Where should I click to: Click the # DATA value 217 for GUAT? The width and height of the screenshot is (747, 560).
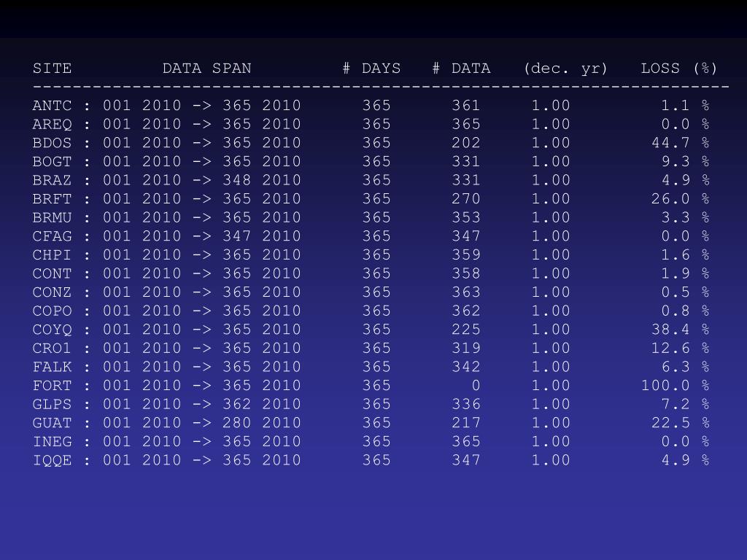coord(466,422)
